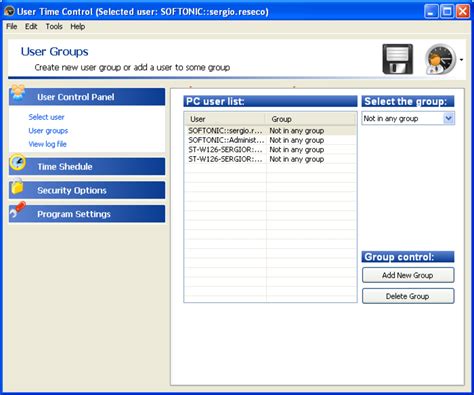Image resolution: width=474 pixels, height=395 pixels.
Task: Click the Time Shedule clock icon
Action: pyautogui.click(x=18, y=162)
